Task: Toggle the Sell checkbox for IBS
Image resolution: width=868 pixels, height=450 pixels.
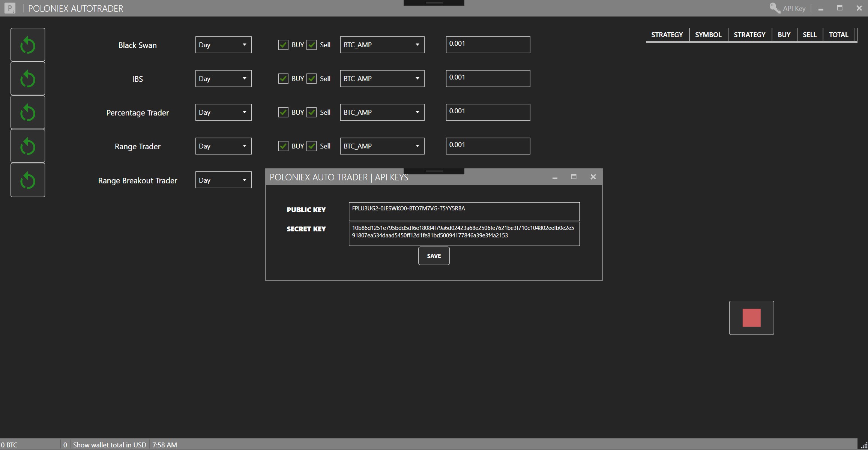Action: click(311, 79)
